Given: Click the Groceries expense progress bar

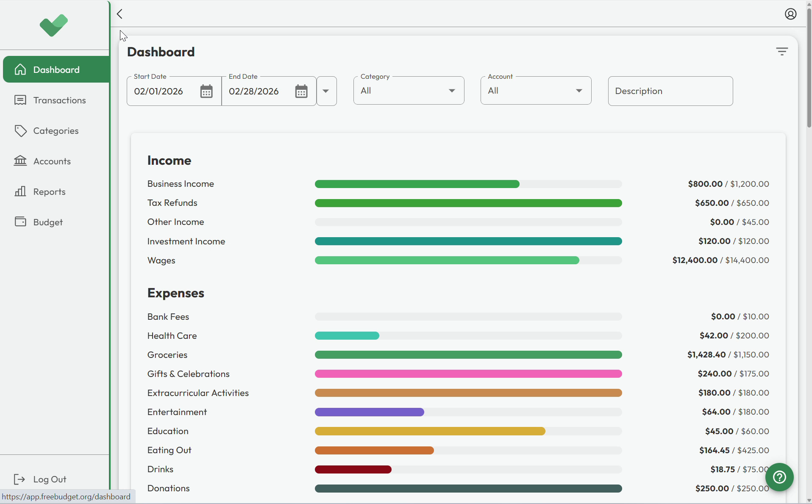Looking at the screenshot, I should pos(468,354).
